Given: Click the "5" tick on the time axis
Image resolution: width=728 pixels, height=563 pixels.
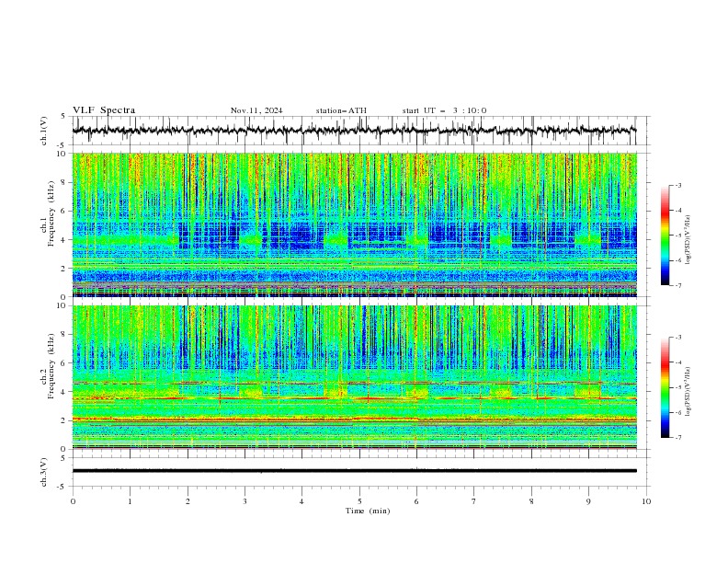Looking at the screenshot, I should coord(359,501).
